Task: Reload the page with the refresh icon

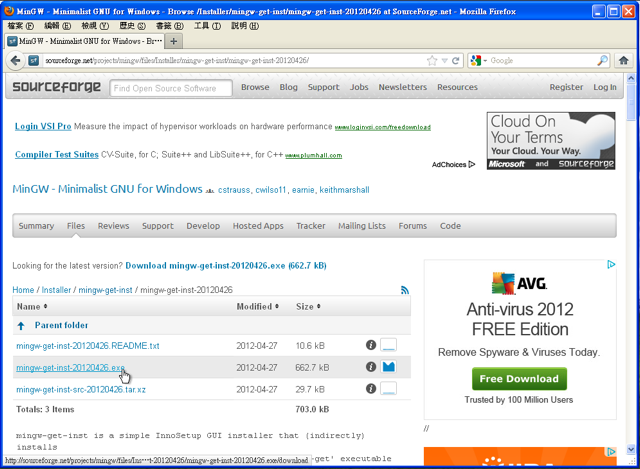Action: (x=456, y=61)
